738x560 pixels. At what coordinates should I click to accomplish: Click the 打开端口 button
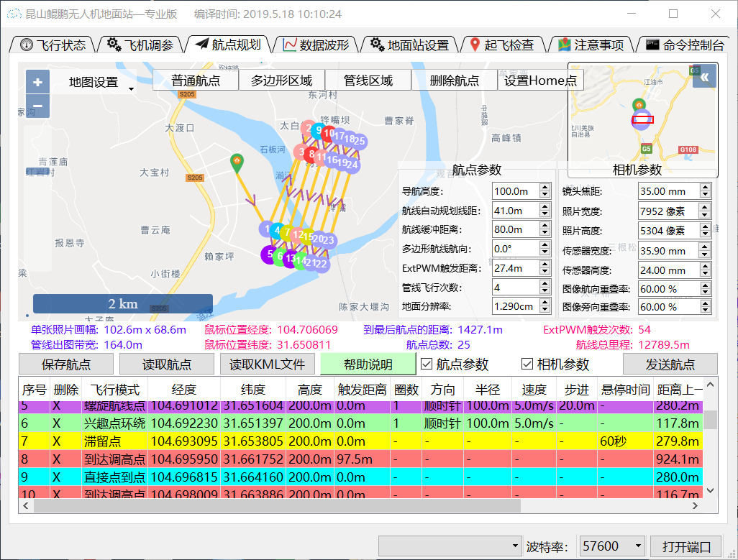[685, 546]
